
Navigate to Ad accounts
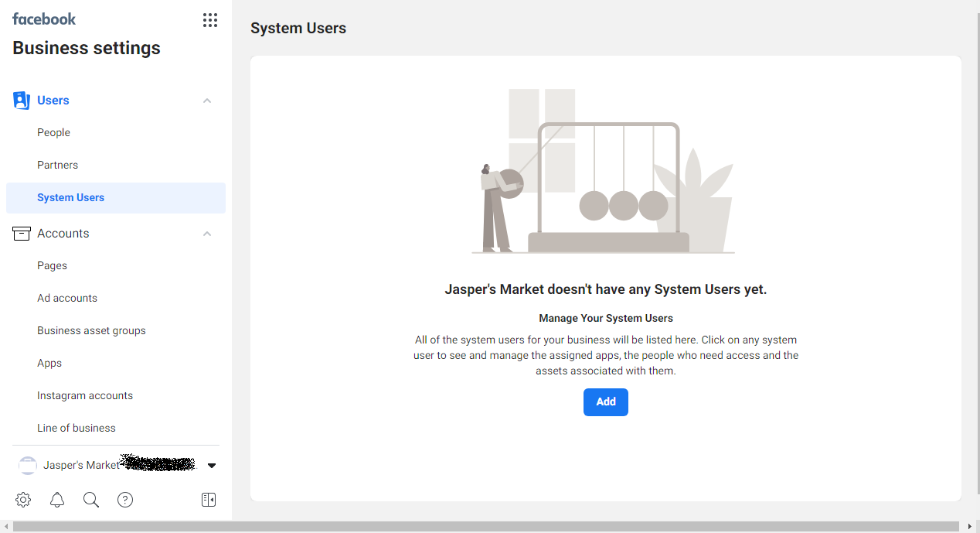pyautogui.click(x=67, y=299)
